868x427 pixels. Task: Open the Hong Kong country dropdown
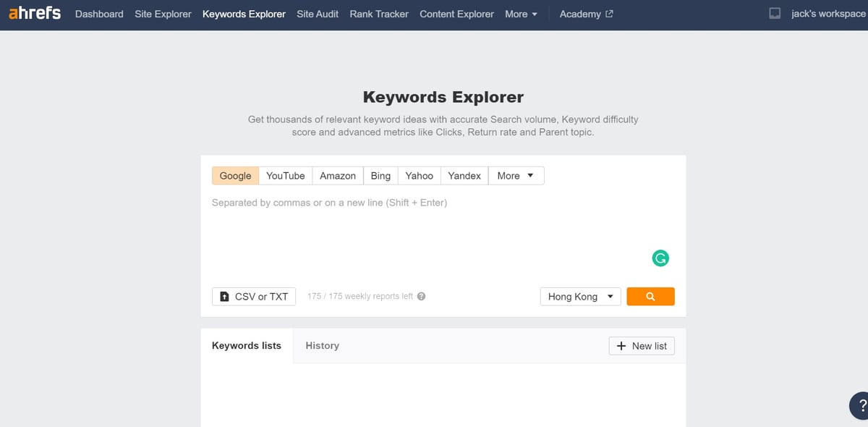[580, 296]
